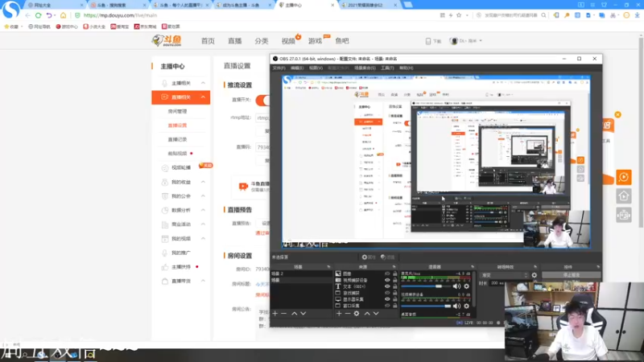The height and width of the screenshot is (362, 644).
Task: Expand the 商业活动 sidebar section
Action: click(203, 224)
